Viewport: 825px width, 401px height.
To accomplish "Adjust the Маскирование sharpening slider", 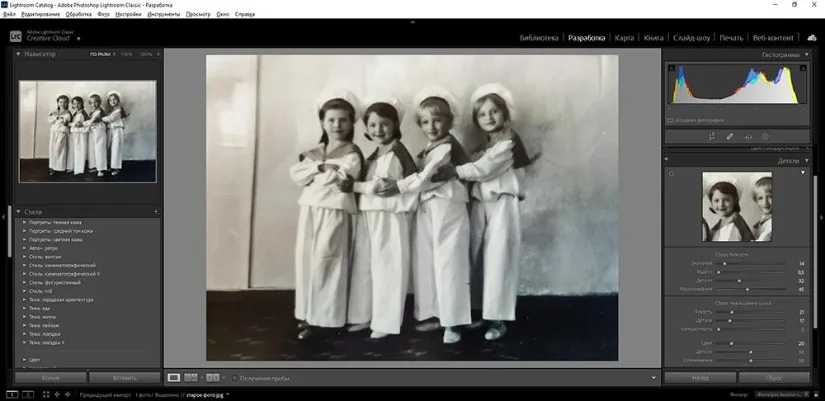I will pyautogui.click(x=746, y=290).
